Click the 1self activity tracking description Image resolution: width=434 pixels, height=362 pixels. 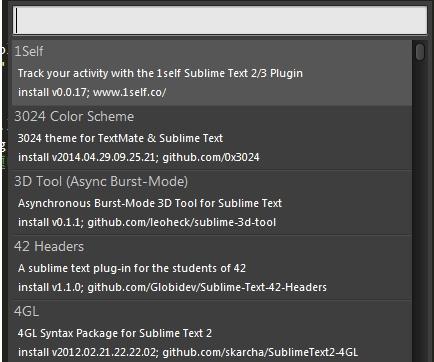pyautogui.click(x=160, y=73)
